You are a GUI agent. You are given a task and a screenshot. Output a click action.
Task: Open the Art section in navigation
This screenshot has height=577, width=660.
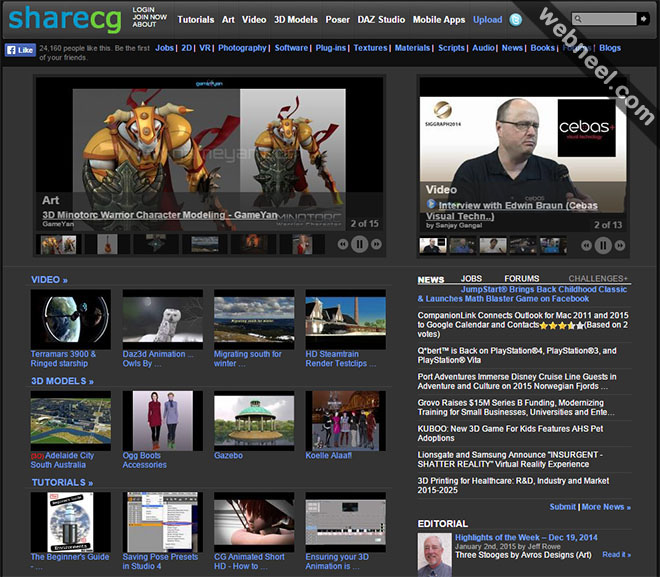(x=228, y=20)
